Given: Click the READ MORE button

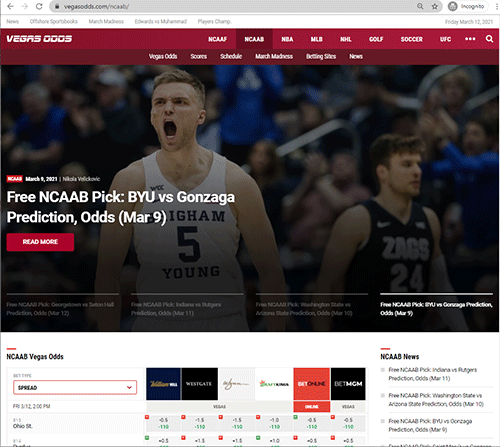Looking at the screenshot, I should (40, 242).
